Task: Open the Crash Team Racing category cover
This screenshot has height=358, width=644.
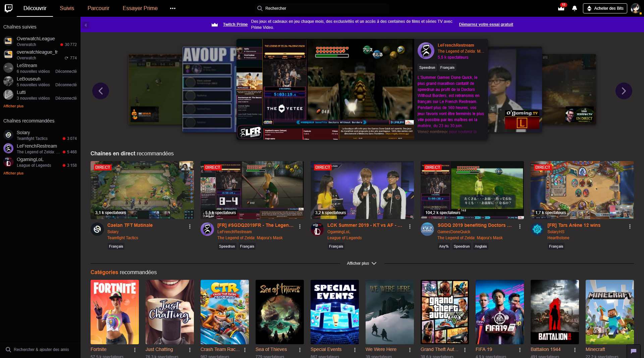Action: pos(225,312)
